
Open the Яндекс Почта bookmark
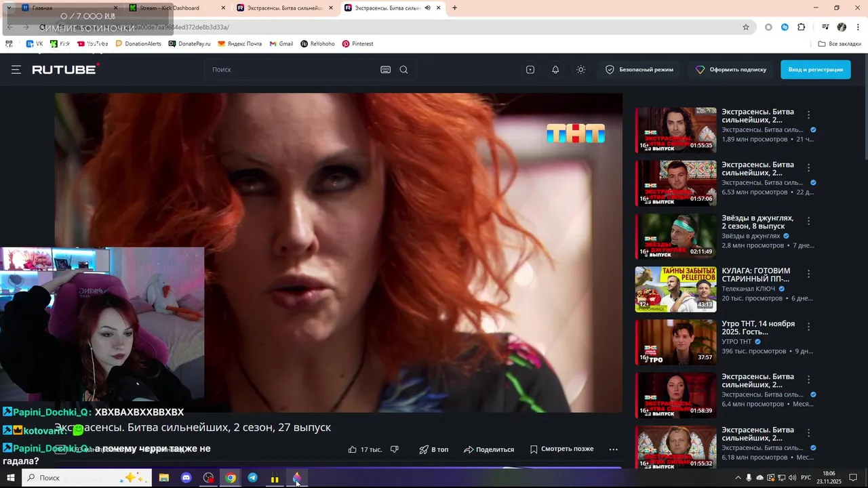coord(239,43)
